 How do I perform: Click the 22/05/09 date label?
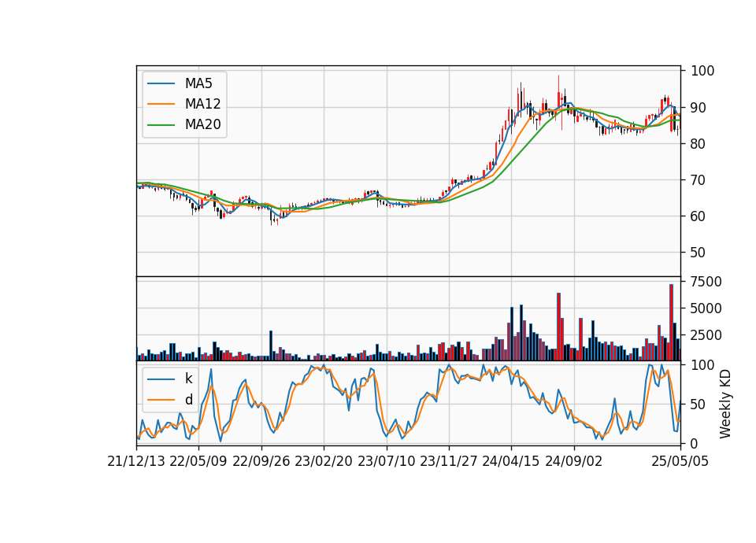click(x=198, y=461)
